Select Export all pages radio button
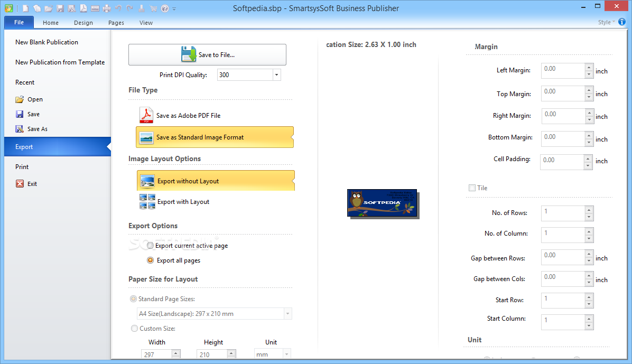The image size is (632, 364). click(x=150, y=260)
